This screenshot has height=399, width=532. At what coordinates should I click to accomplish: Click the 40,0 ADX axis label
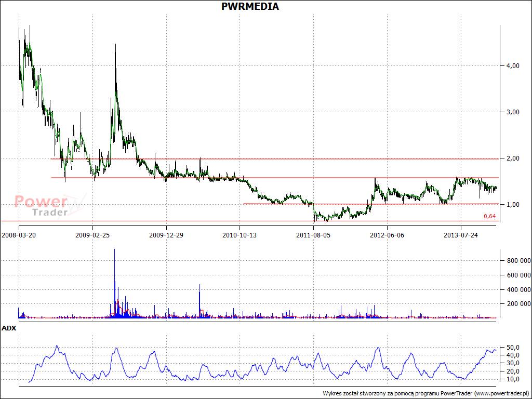tap(513, 355)
